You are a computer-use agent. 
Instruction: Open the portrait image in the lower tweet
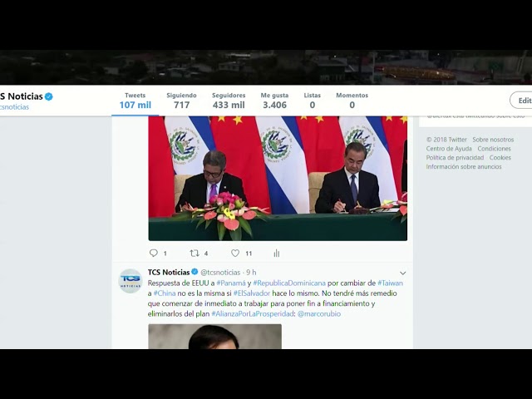[214, 337]
